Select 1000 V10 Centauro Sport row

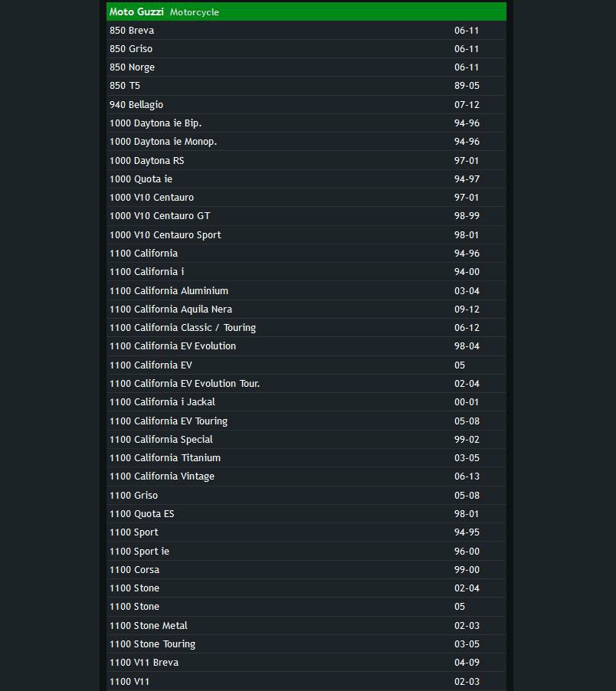165,235
